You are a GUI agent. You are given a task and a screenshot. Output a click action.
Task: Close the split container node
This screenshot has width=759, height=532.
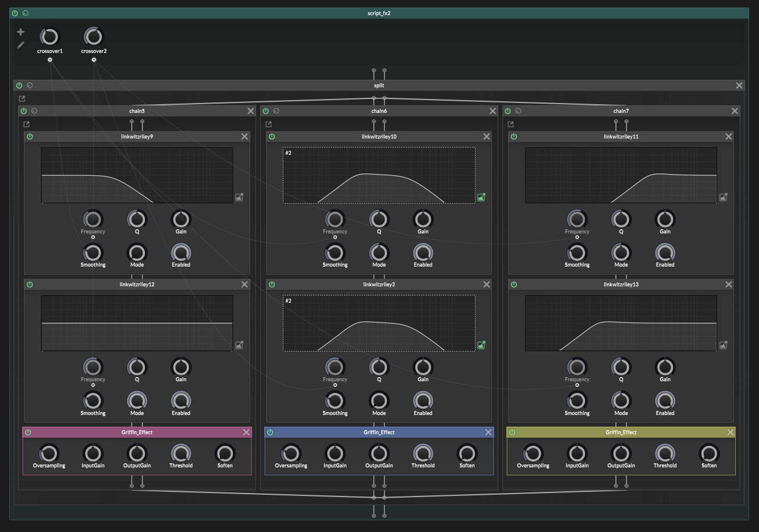pos(739,86)
